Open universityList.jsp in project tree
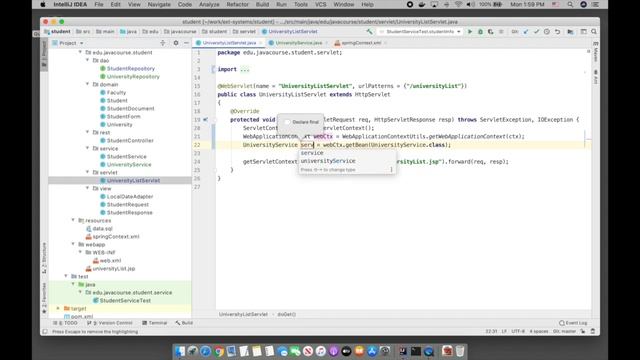The width and height of the screenshot is (640, 360). 113,269
